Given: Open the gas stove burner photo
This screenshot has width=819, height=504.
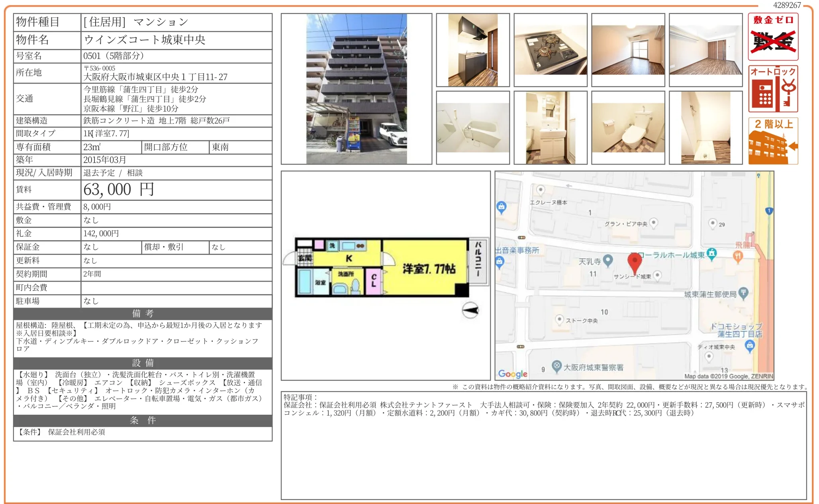Looking at the screenshot, I should pyautogui.click(x=551, y=50).
